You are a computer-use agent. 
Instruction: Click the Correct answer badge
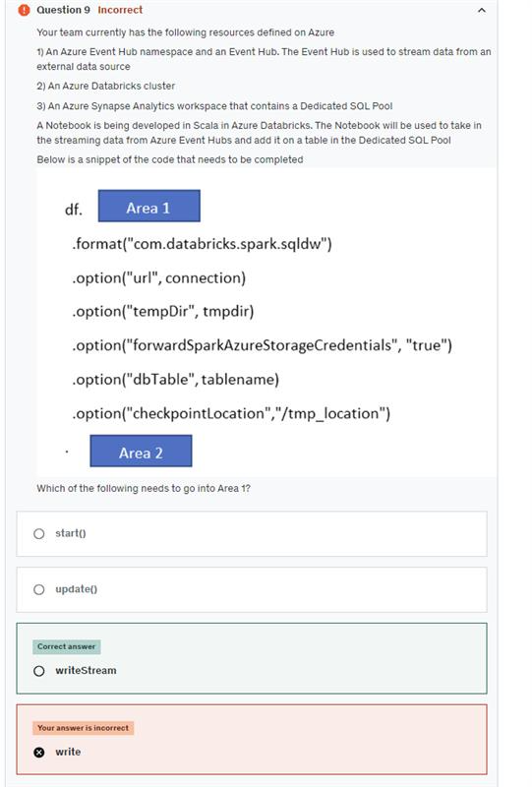[x=66, y=646]
